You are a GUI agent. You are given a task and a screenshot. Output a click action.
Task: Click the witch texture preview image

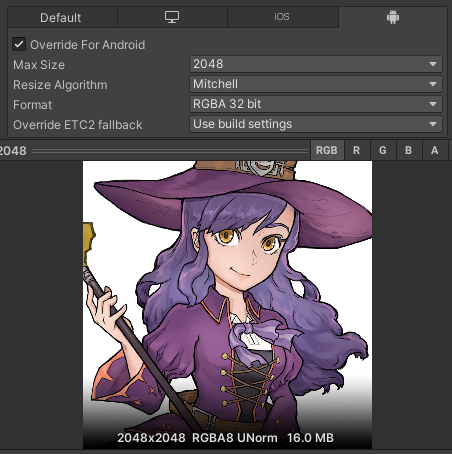(227, 305)
